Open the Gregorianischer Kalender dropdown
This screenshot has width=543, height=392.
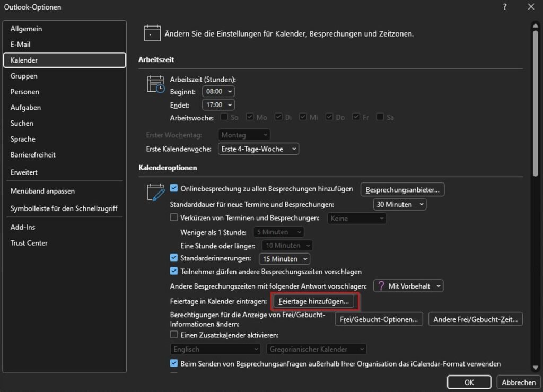(x=317, y=349)
